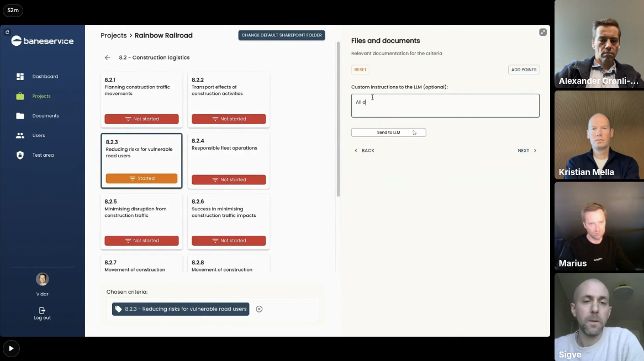
Task: Click the Chosen criteria label
Action: (127, 292)
